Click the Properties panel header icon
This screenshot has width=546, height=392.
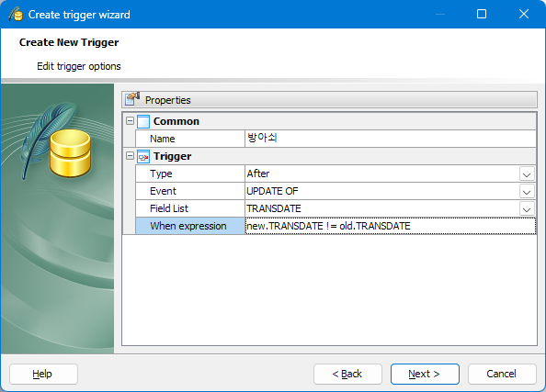pos(132,99)
